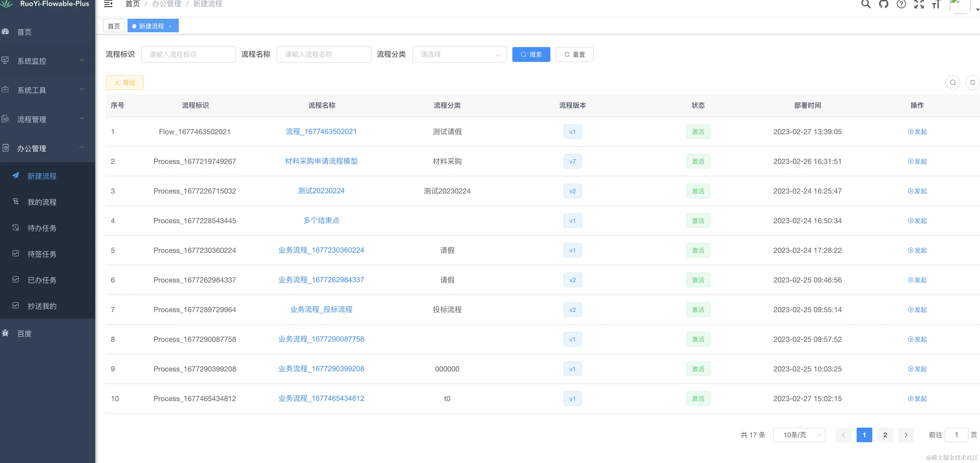The width and height of the screenshot is (980, 463).
Task: Open the GitHub repository icon
Action: [883, 4]
